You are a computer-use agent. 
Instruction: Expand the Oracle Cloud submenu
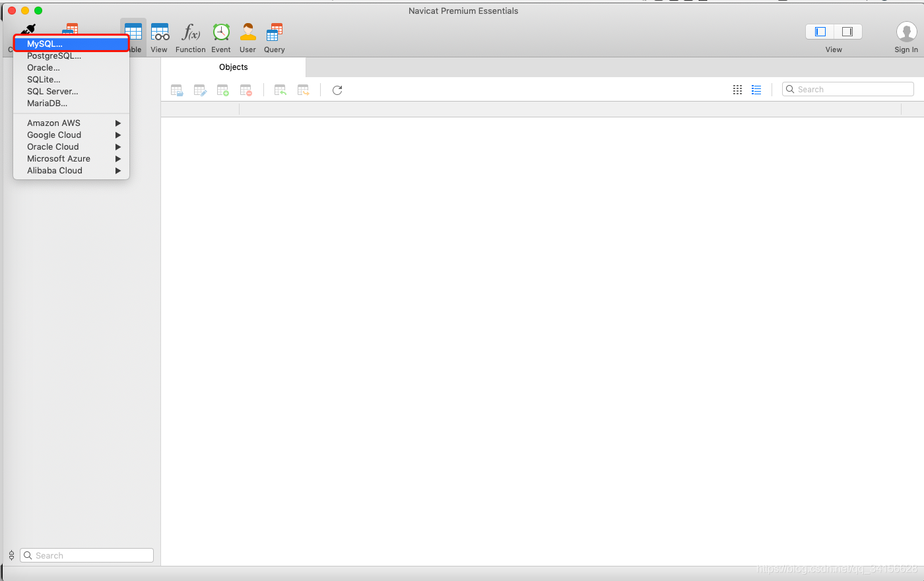coord(71,147)
